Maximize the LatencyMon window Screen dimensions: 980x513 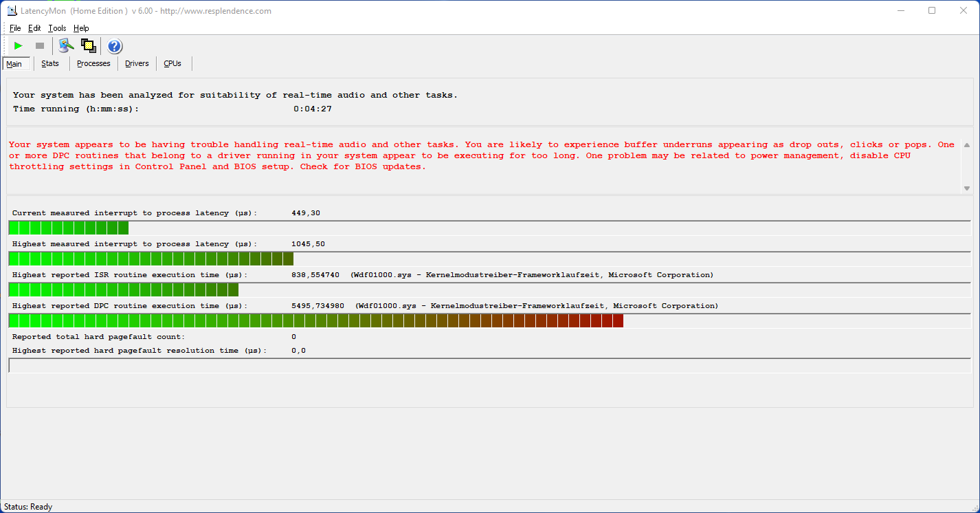[932, 10]
